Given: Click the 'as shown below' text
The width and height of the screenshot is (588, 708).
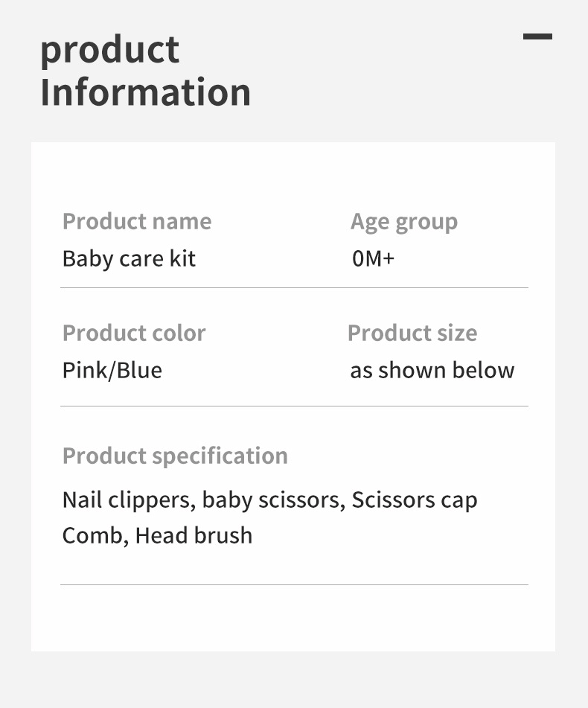Looking at the screenshot, I should [x=432, y=370].
